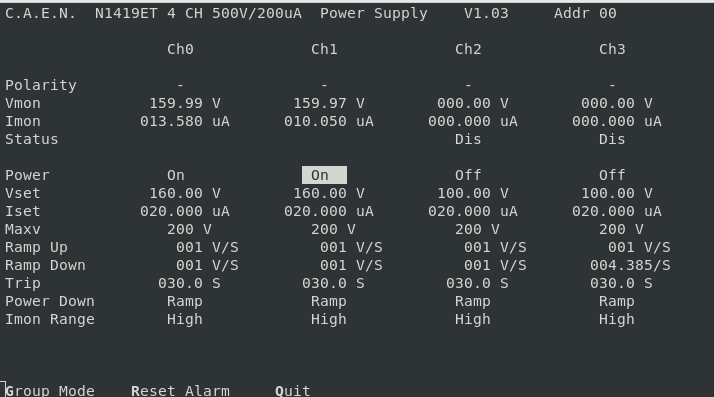714x397 pixels.
Task: Click Ch1 Iset 020.000 uA value
Action: (329, 211)
